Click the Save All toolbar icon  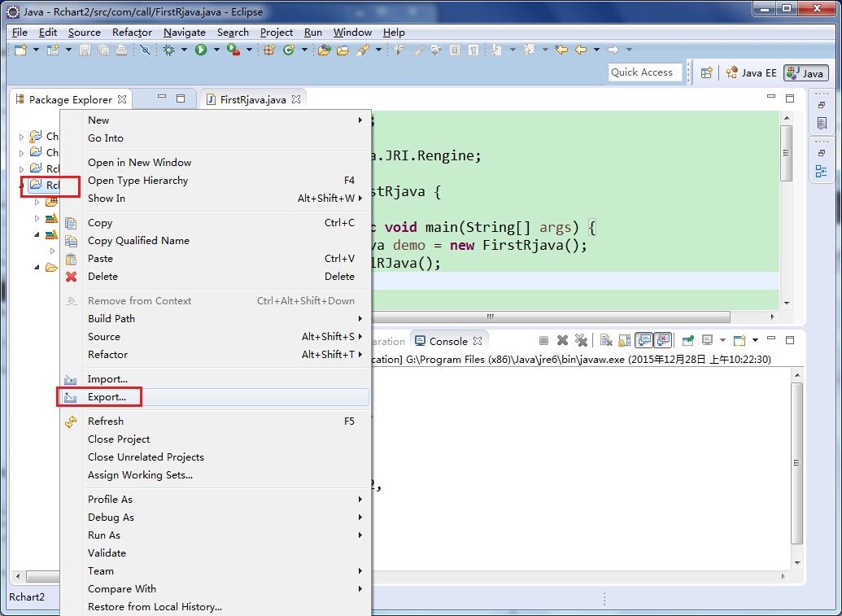coord(103,50)
